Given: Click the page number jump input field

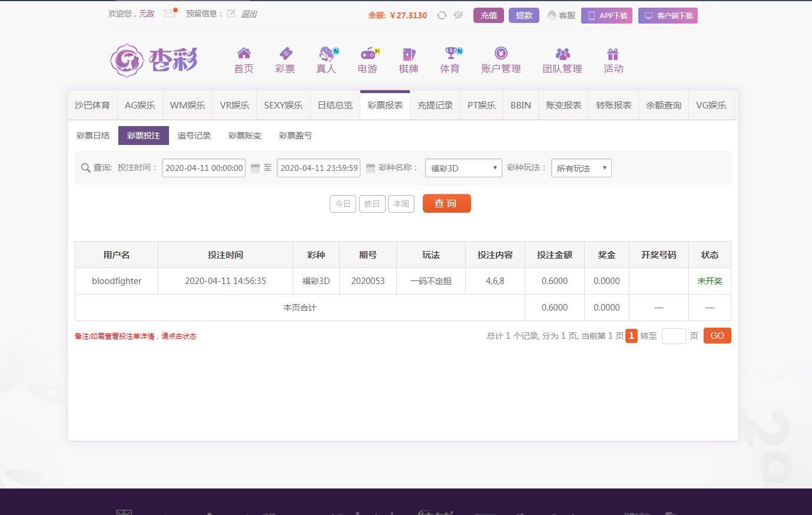Looking at the screenshot, I should pos(674,336).
